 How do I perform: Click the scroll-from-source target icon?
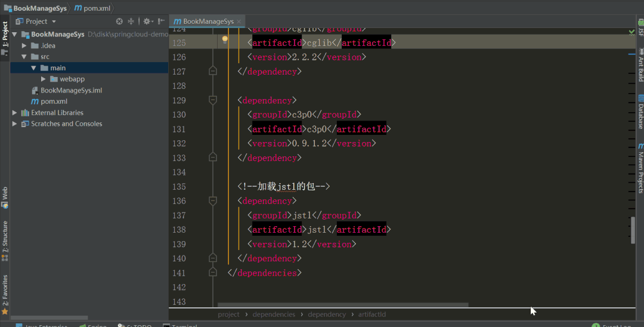pos(119,21)
